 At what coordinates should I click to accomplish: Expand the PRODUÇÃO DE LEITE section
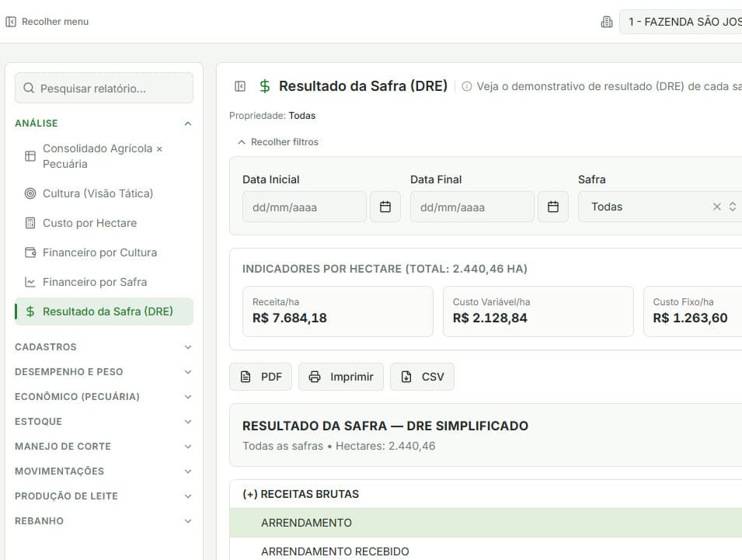point(103,496)
